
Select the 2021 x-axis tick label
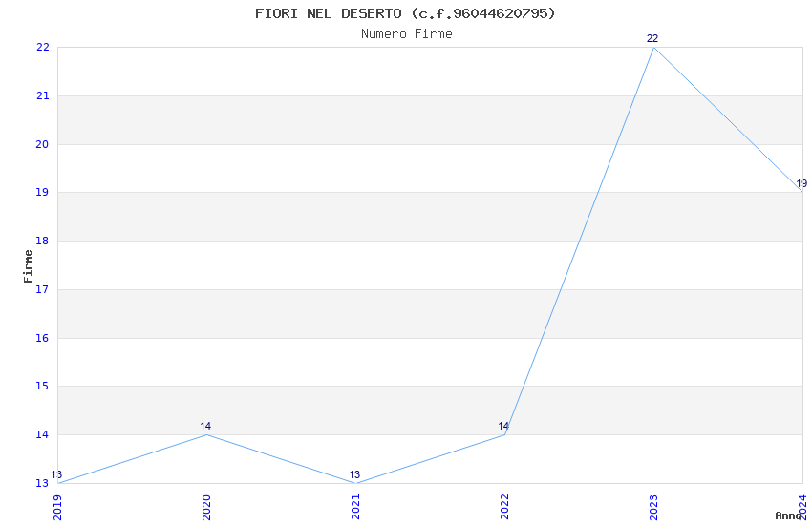click(x=355, y=507)
